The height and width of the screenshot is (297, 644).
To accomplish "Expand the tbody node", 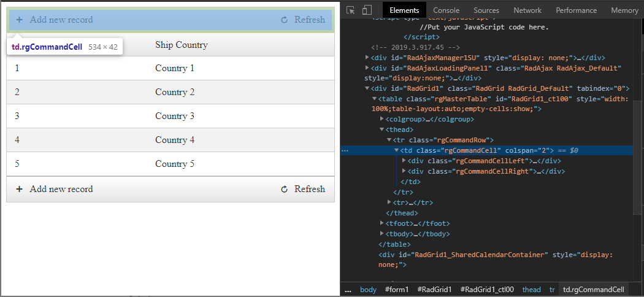I will 382,234.
